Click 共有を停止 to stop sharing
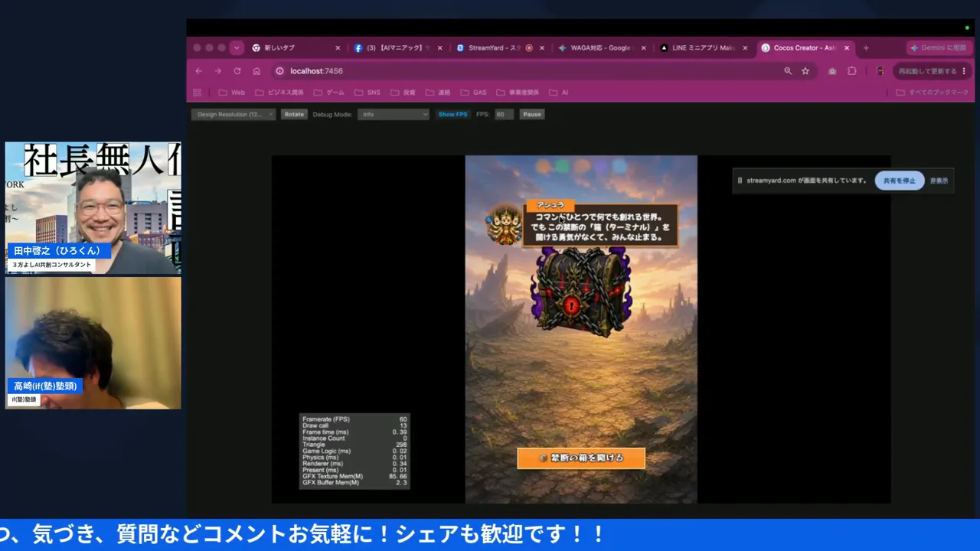Screen dimensions: 980x551 [x=900, y=181]
